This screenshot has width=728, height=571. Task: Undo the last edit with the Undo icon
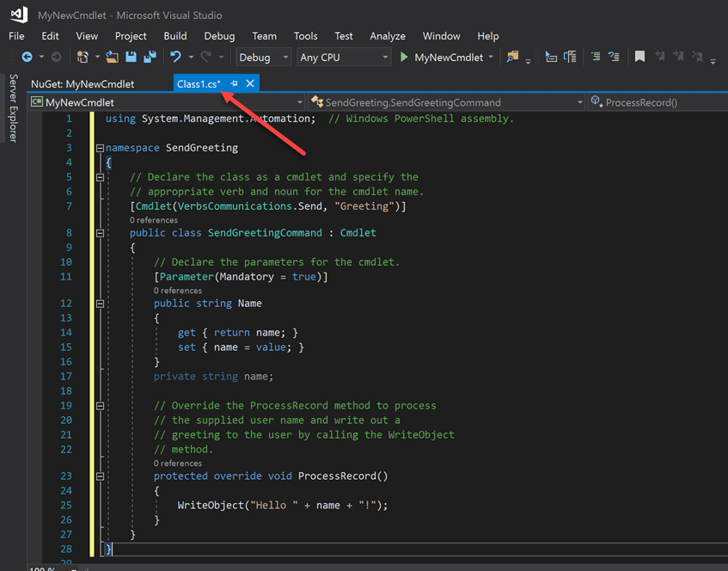(x=175, y=58)
